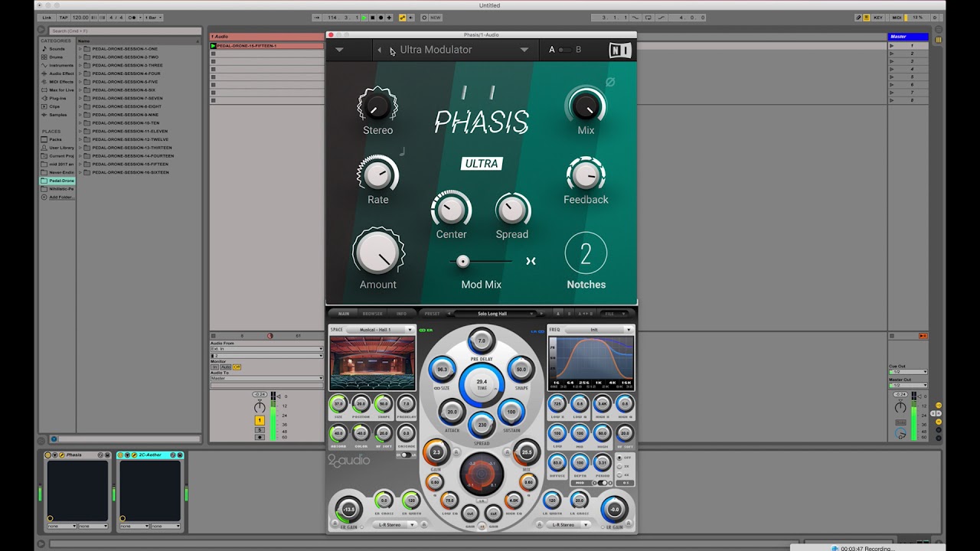This screenshot has height=551, width=980.
Task: Click the Link button
Action: [x=47, y=17]
